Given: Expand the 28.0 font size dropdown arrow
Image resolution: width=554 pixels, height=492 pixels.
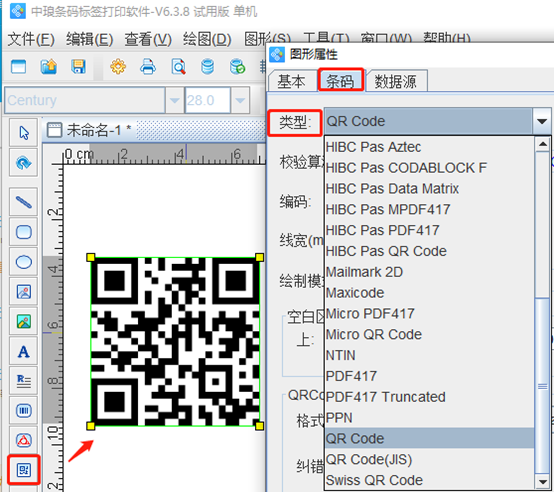Looking at the screenshot, I should point(240,100).
